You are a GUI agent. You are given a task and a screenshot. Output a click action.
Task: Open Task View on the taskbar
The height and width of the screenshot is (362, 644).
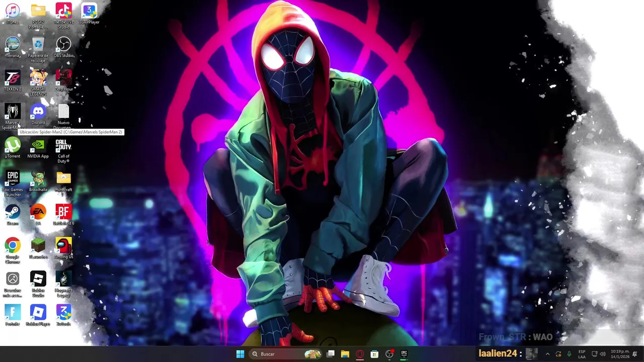(x=331, y=354)
